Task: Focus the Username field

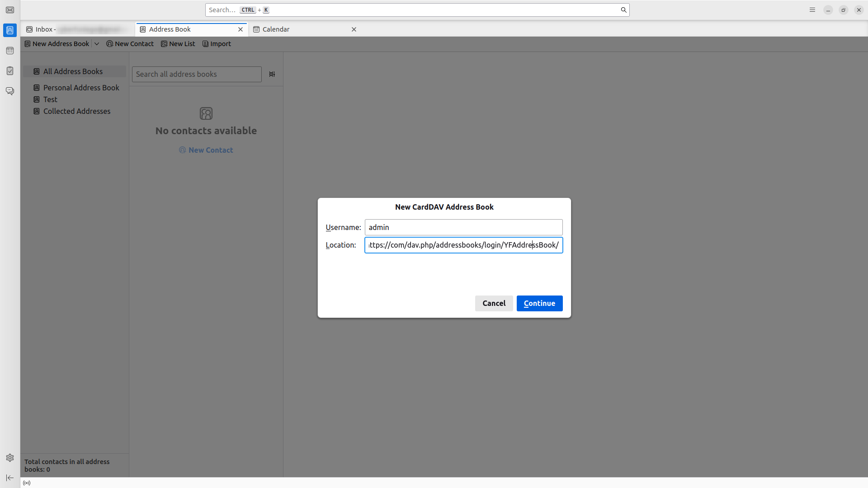Action: click(x=463, y=227)
